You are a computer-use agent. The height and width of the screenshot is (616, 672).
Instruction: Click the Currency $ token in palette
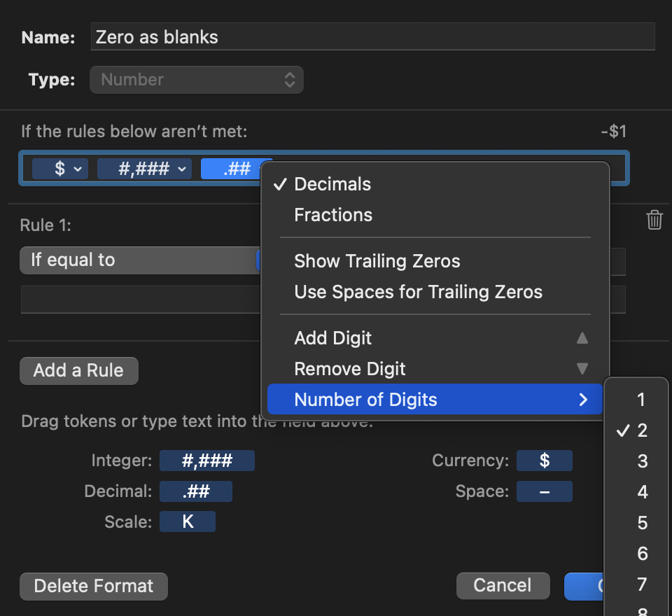tap(544, 461)
